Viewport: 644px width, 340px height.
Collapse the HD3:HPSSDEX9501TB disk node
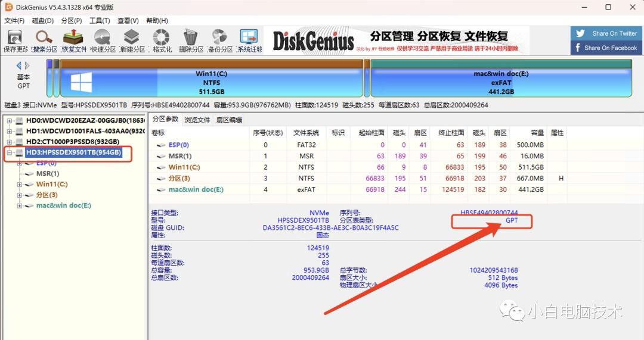[10, 152]
